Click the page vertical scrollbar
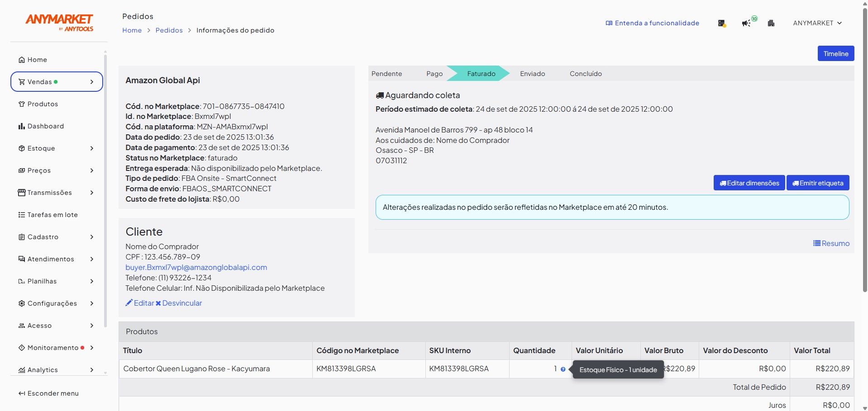This screenshot has height=411, width=868. click(x=865, y=149)
